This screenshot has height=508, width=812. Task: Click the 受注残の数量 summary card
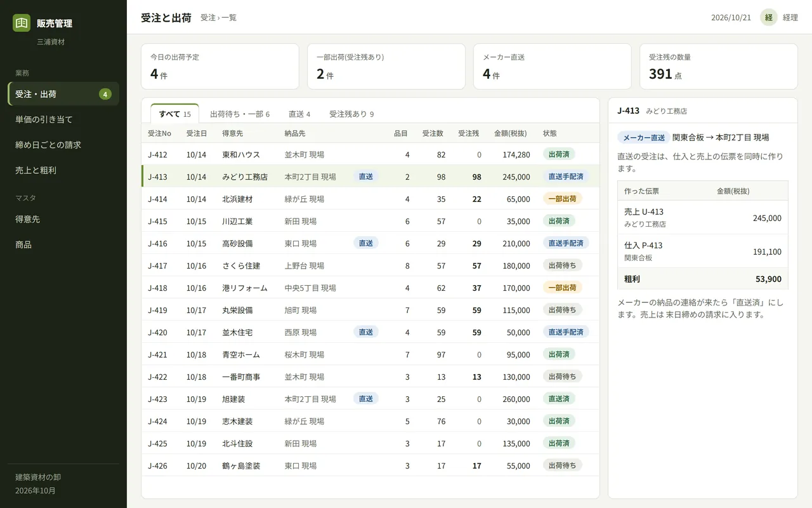coord(719,66)
